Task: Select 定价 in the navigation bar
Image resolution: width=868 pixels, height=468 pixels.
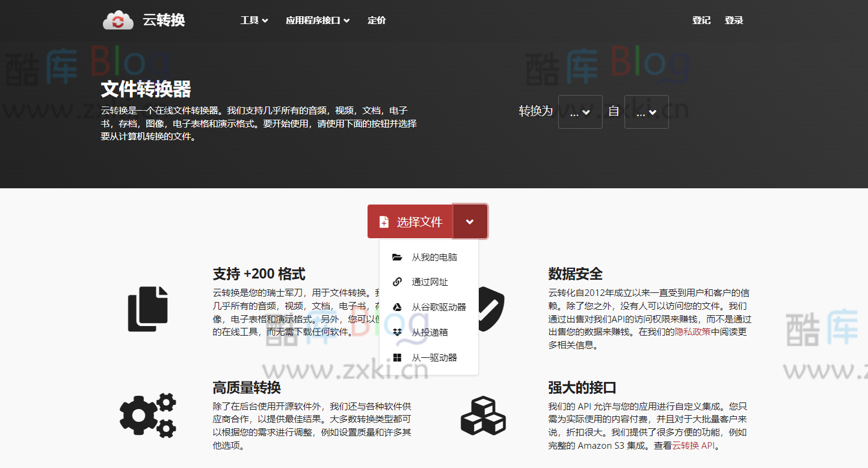Action: (x=377, y=20)
